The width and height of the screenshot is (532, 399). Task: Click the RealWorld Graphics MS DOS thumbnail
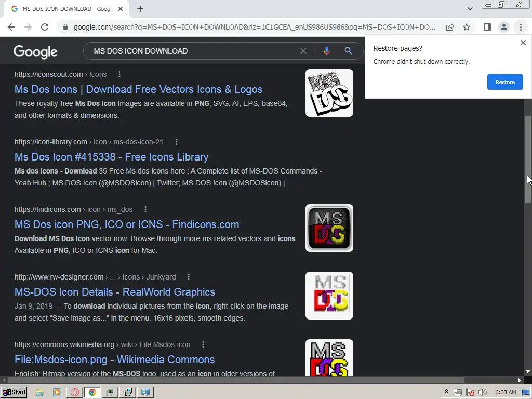(x=329, y=296)
